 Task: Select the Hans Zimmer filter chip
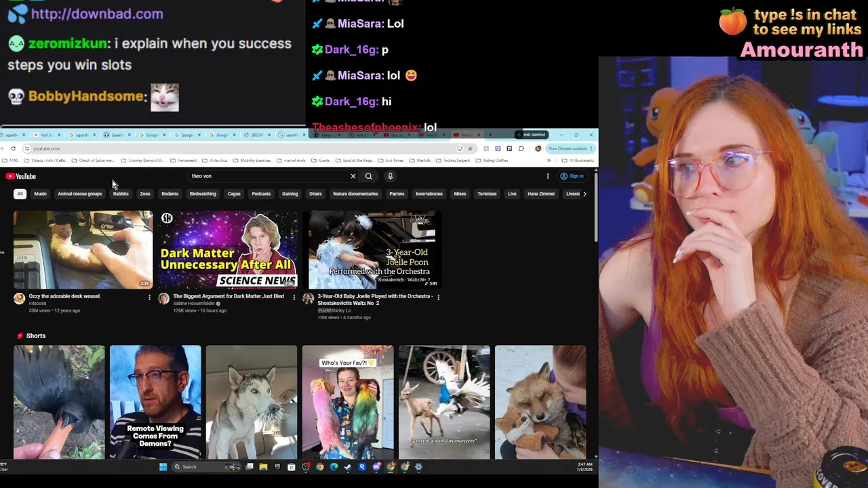(x=541, y=194)
